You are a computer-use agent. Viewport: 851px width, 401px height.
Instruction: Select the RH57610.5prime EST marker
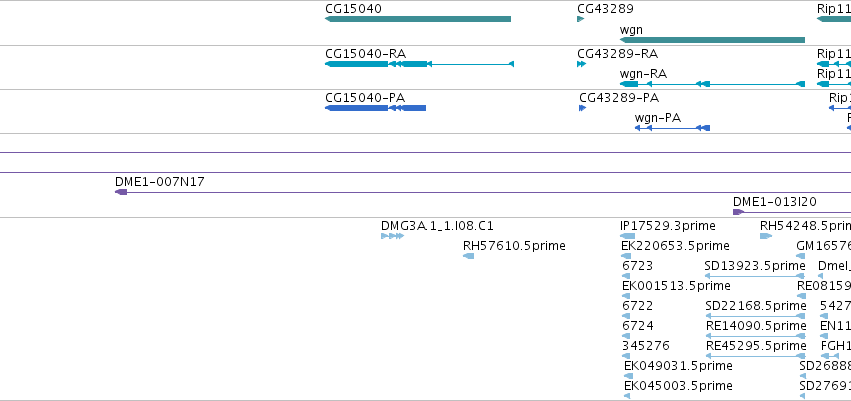[468, 256]
